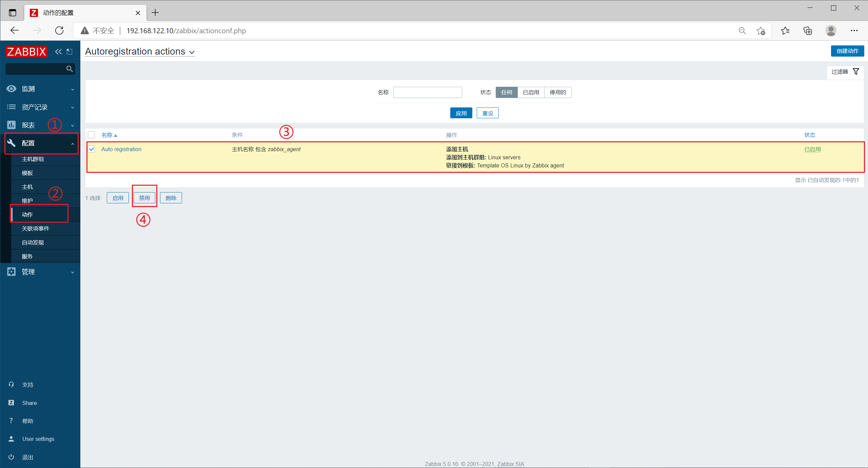Viewport: 868px width, 468px height.
Task: Toggle the 已启用 status of Auto registration
Action: (812, 149)
